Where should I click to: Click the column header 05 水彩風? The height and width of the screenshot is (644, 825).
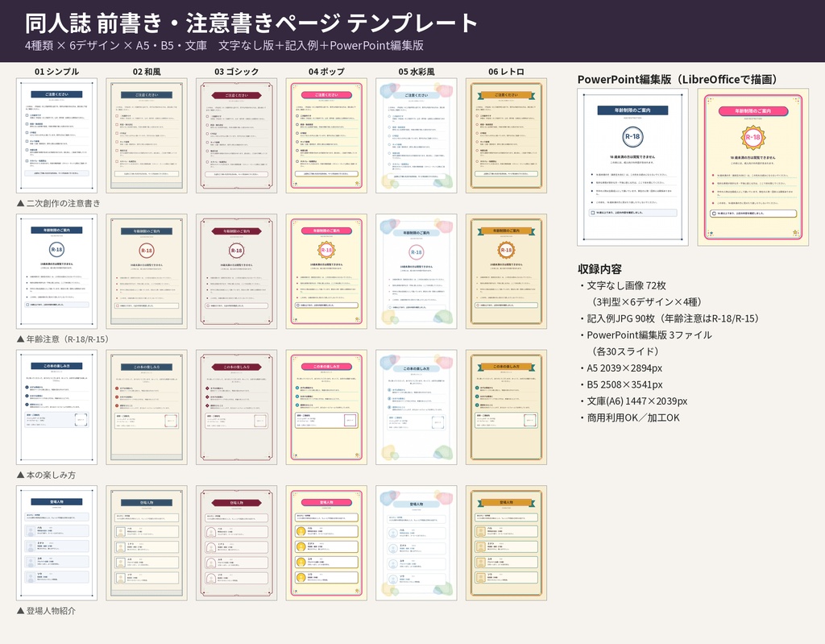tap(417, 72)
